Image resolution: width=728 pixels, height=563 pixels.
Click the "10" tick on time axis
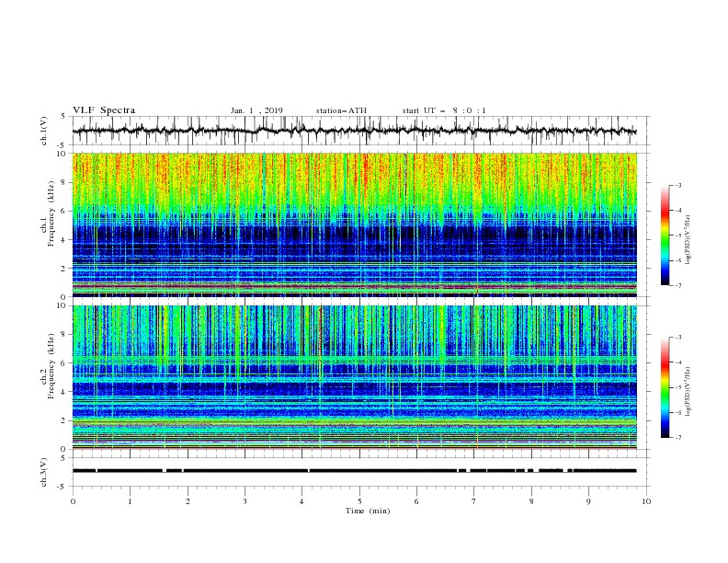[646, 501]
